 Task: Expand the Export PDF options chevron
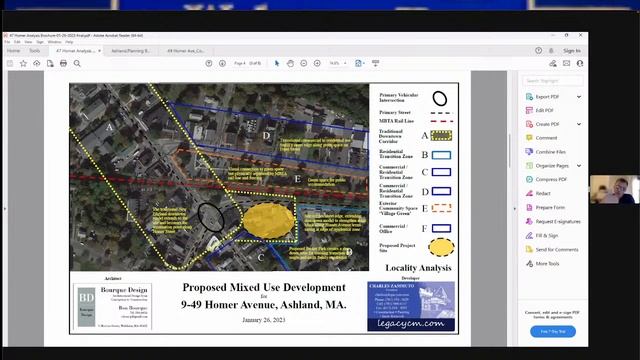[579, 97]
